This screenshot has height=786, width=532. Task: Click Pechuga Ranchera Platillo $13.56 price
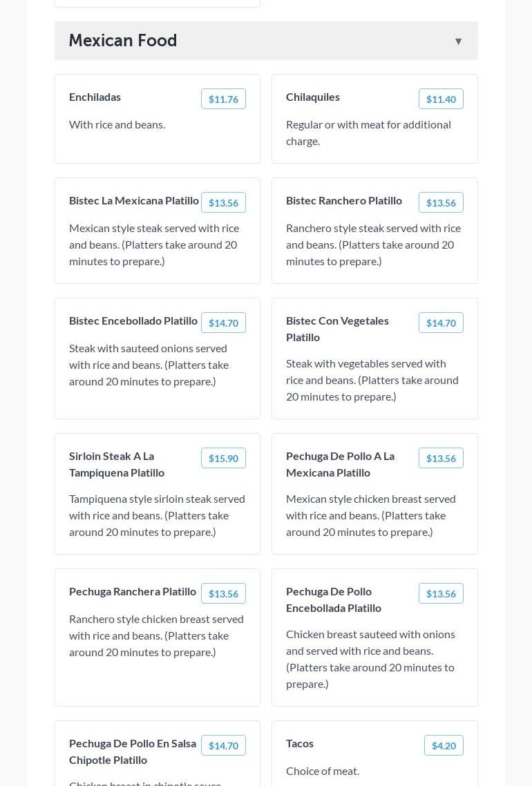223,593
